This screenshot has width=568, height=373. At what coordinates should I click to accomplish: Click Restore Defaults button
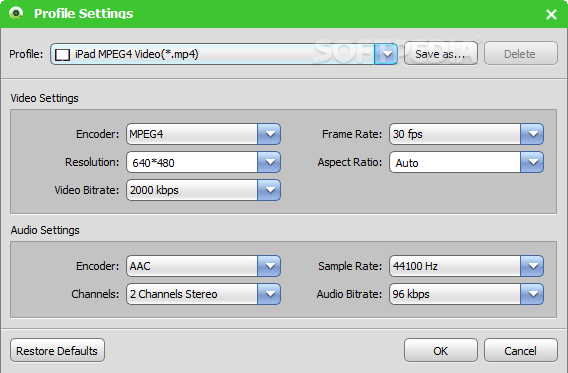57,351
